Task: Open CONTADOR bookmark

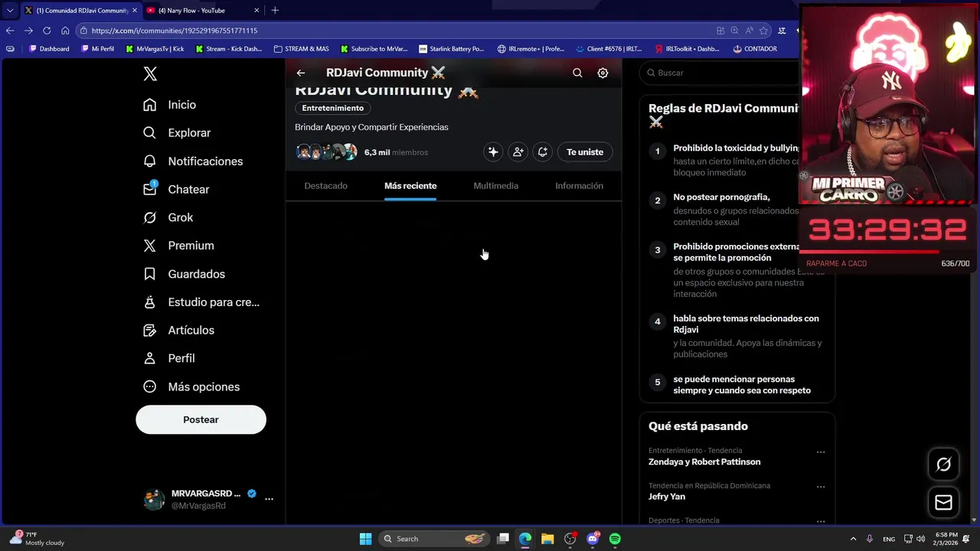Action: (755, 49)
